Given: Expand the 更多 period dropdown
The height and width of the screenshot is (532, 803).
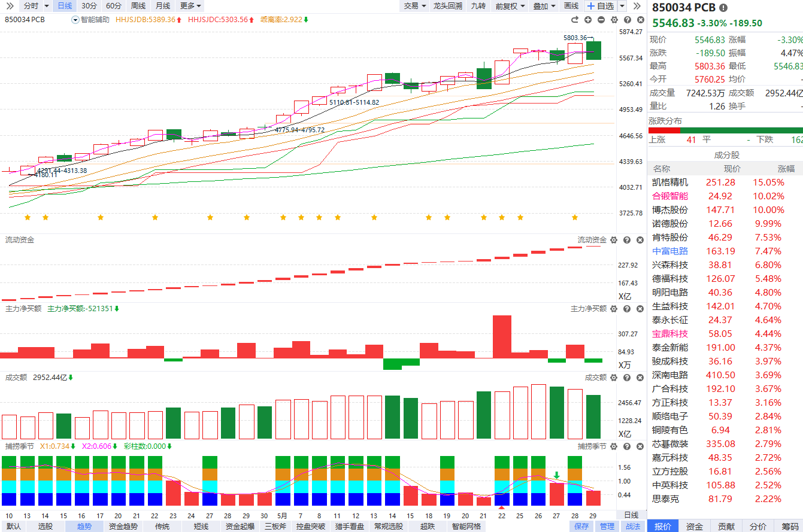Looking at the screenshot, I should (x=190, y=6).
